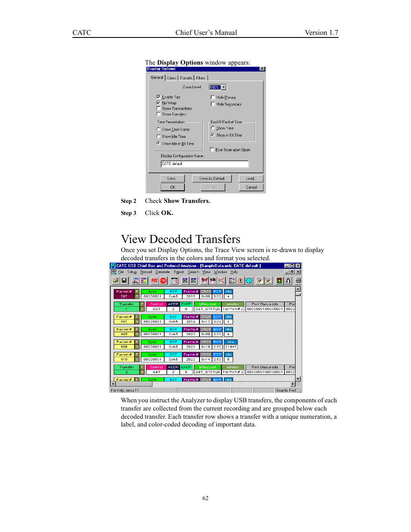The image size is (411, 532).
Task: Click the OK button
Action: coord(172,187)
